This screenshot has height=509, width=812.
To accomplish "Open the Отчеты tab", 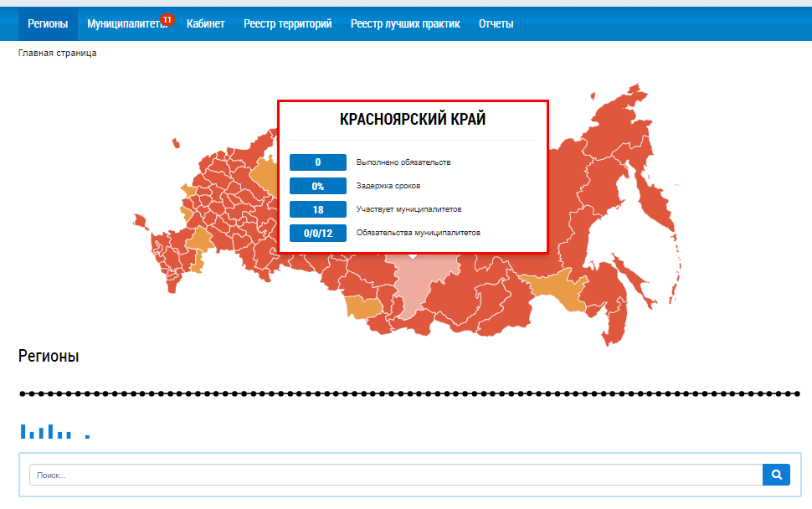I will [496, 23].
